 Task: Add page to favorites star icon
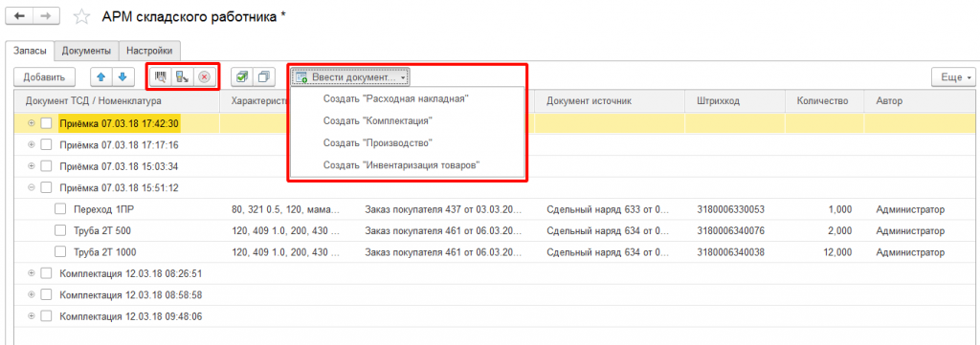pos(81,17)
